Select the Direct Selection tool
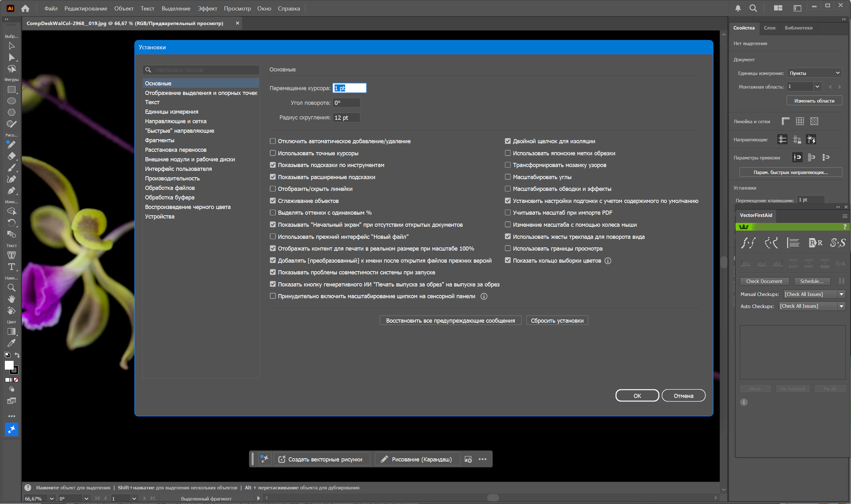 coord(11,57)
